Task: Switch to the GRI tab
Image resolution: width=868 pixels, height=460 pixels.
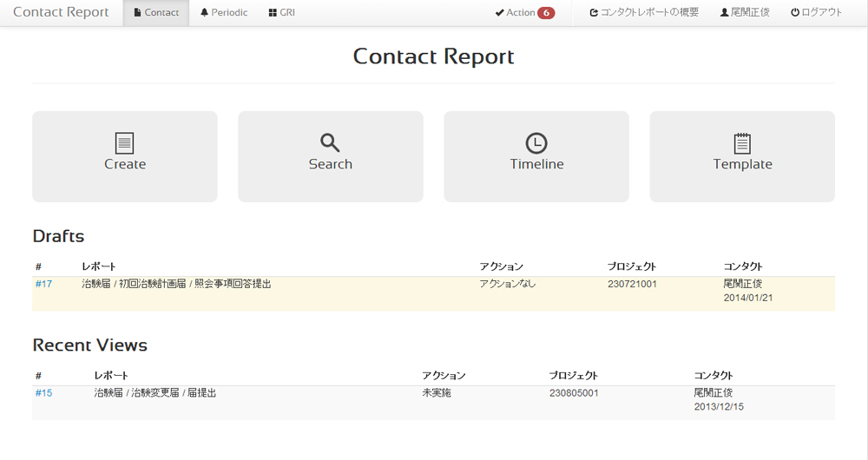Action: (x=282, y=13)
